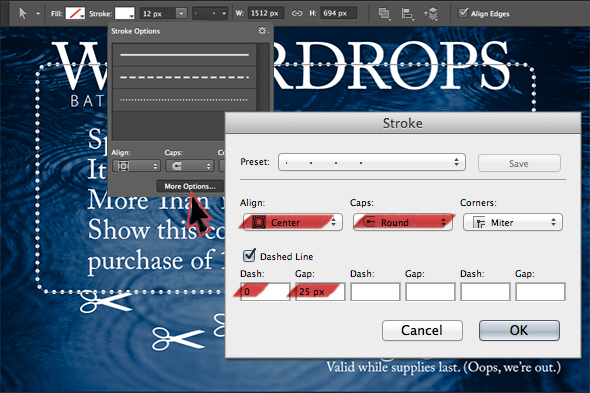This screenshot has width=590, height=393.
Task: Open the path arrangement icon
Action: [431, 14]
